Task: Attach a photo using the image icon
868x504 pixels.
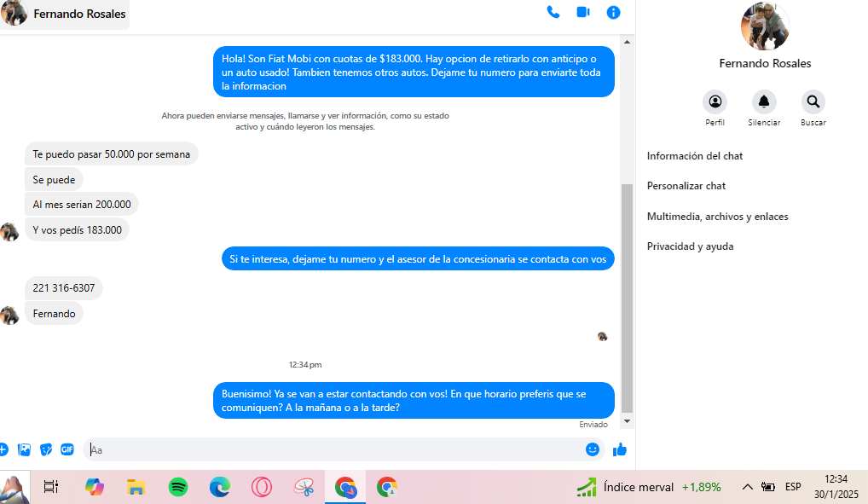Action: click(25, 449)
